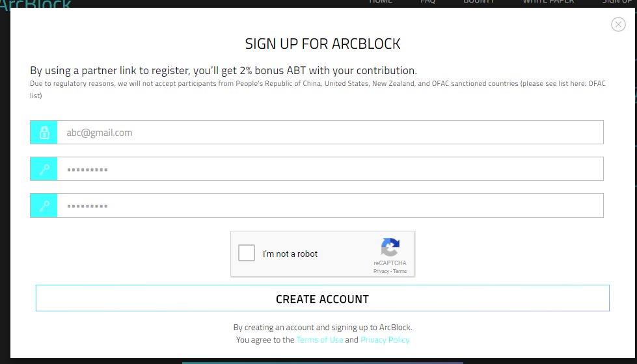Click the reCAPTCHA logo

390,248
